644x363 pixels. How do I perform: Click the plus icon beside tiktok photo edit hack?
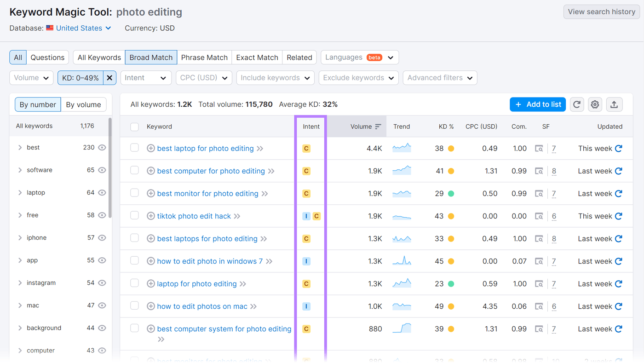tap(151, 216)
